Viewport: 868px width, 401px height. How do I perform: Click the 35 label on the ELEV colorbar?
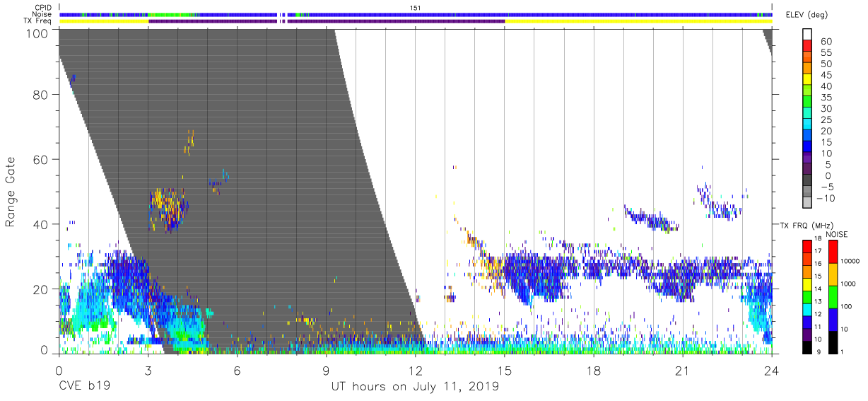[826, 98]
